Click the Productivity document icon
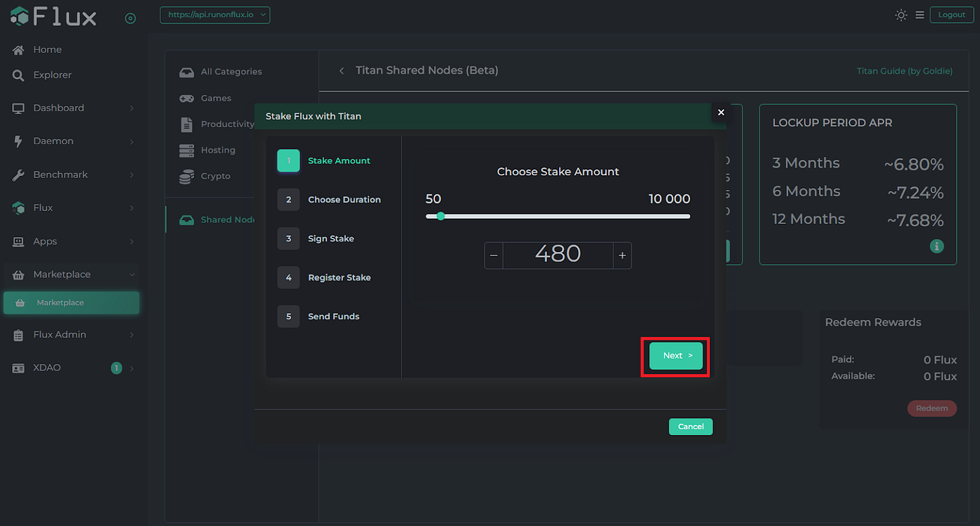980x526 pixels. [x=186, y=124]
